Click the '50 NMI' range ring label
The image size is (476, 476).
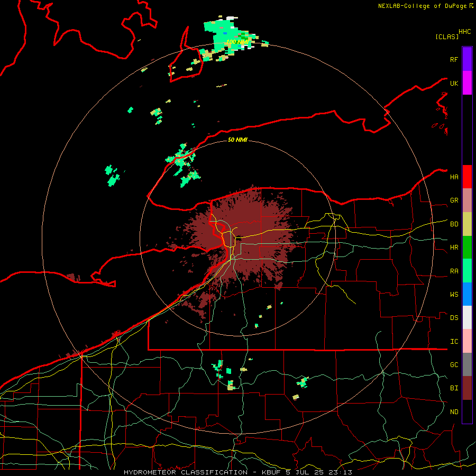tap(237, 140)
